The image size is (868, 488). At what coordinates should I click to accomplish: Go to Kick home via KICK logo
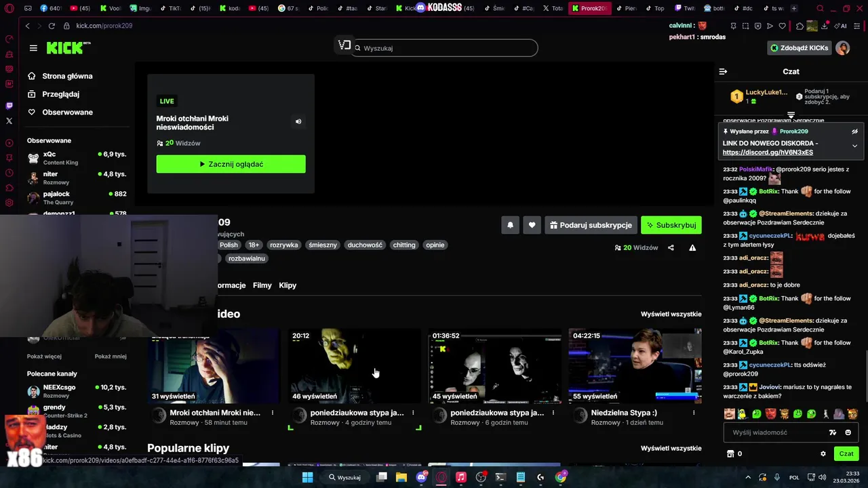pos(68,47)
